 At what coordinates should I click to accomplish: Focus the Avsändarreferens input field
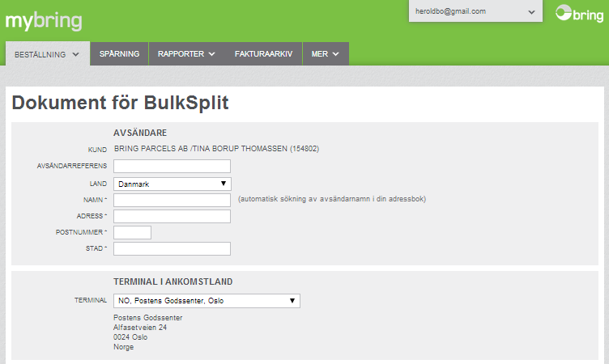(172, 166)
